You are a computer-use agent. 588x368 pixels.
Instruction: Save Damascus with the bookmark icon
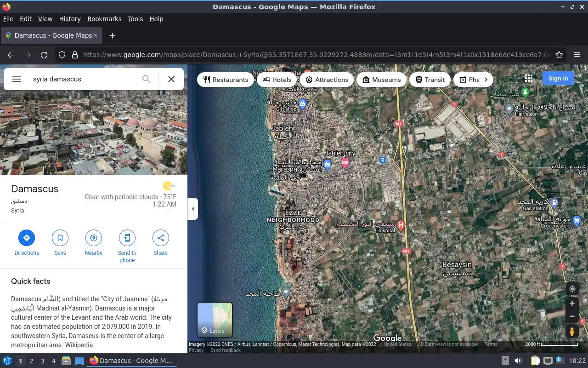[60, 238]
